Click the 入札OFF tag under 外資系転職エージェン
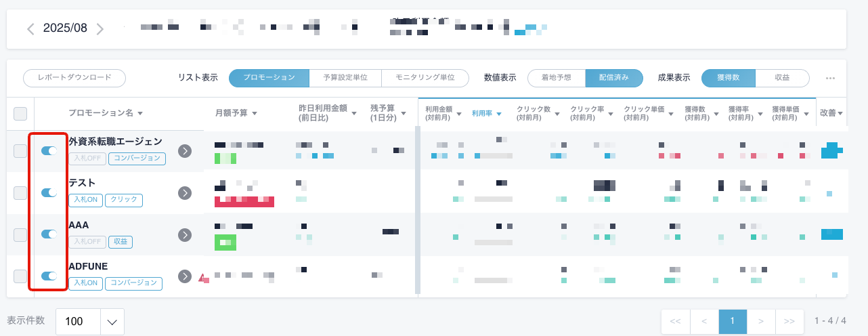This screenshot has height=336, width=868. coord(87,159)
